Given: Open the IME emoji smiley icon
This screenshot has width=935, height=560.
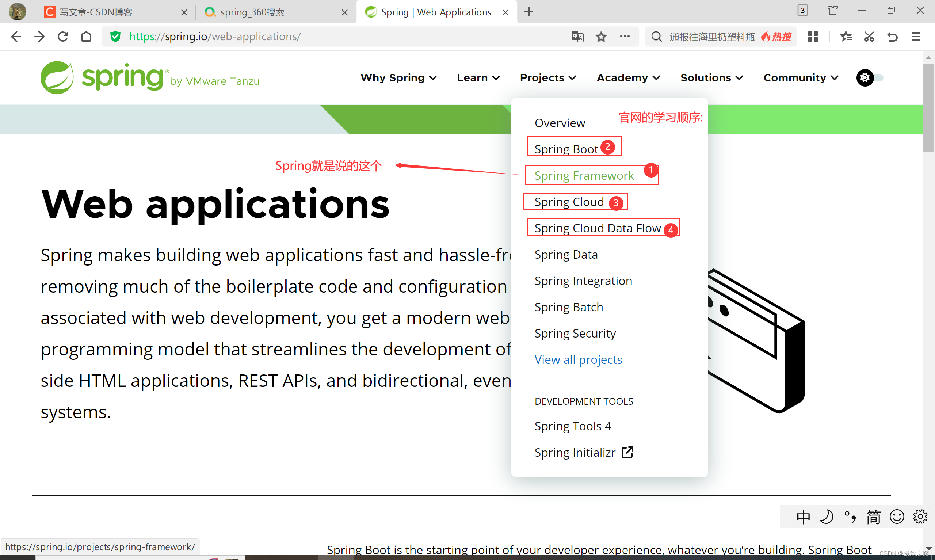Looking at the screenshot, I should pyautogui.click(x=897, y=517).
